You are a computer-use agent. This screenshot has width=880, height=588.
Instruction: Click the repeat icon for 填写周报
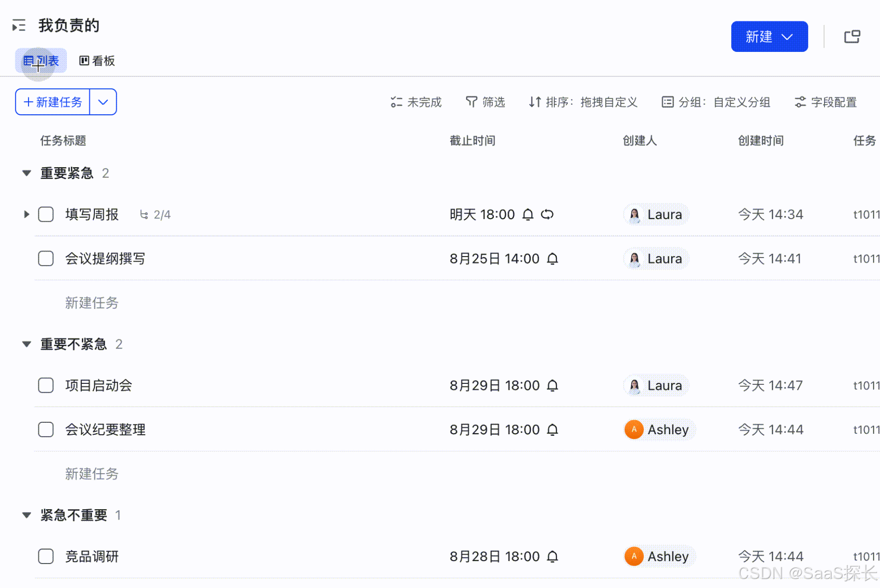point(547,215)
